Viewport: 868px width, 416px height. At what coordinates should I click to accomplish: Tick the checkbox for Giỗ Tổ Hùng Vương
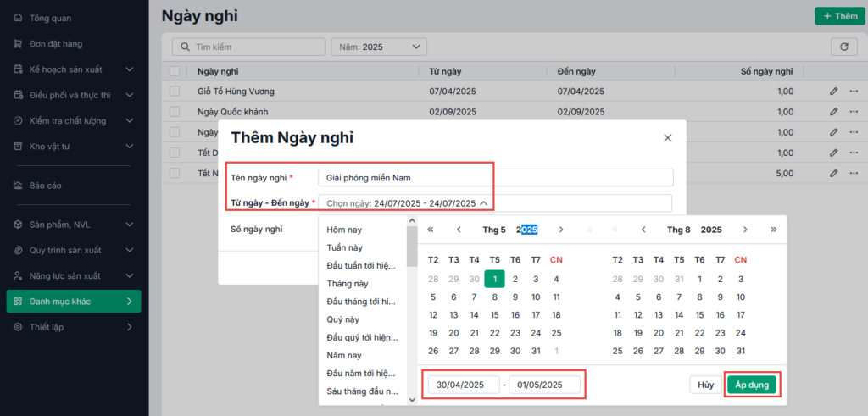(175, 91)
